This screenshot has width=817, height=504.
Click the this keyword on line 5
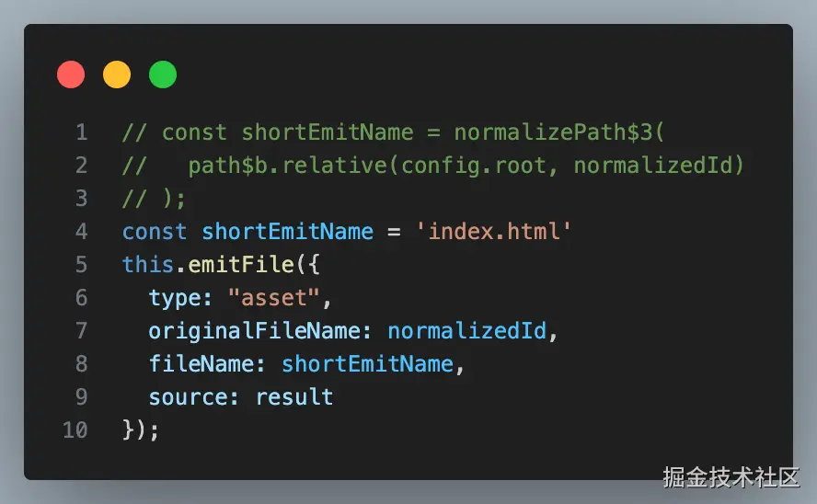pyautogui.click(x=148, y=265)
